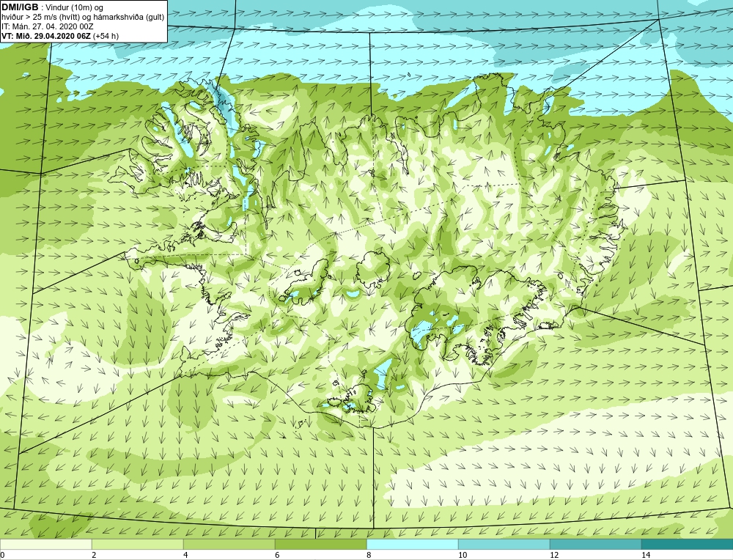
Task: Select the 4–6 m/s green legend swatch
Action: [x=229, y=545]
